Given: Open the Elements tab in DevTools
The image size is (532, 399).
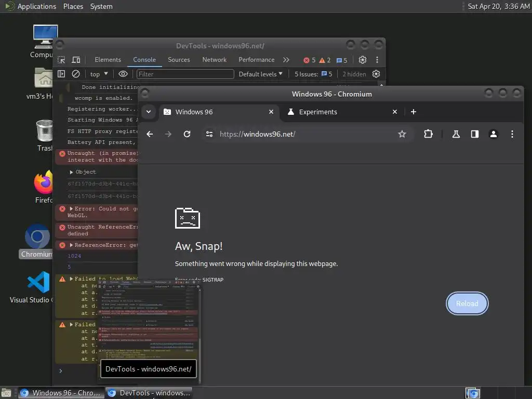Looking at the screenshot, I should [108, 60].
